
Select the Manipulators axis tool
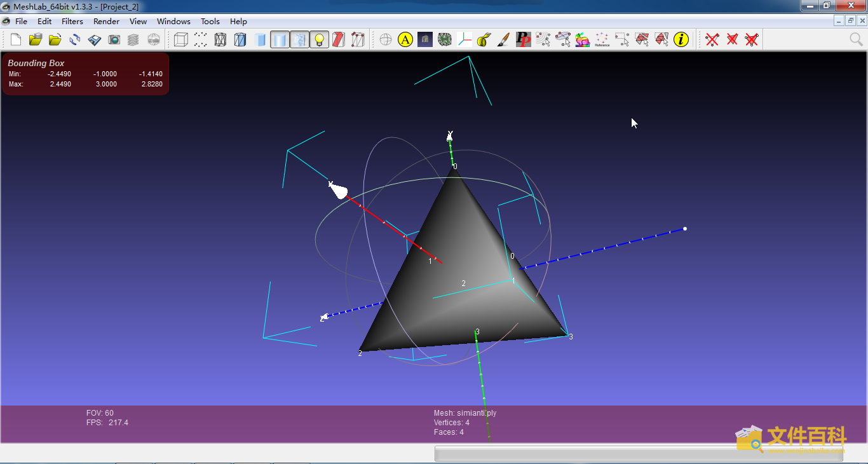tap(465, 40)
